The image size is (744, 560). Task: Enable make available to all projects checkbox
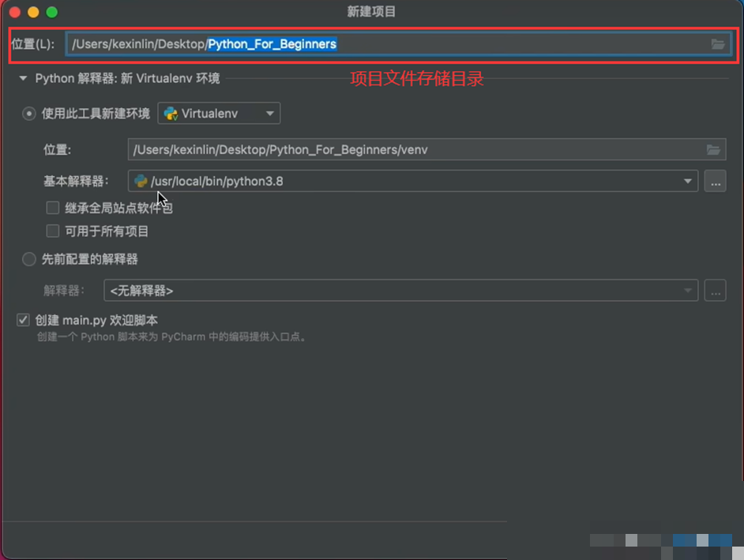click(x=53, y=231)
